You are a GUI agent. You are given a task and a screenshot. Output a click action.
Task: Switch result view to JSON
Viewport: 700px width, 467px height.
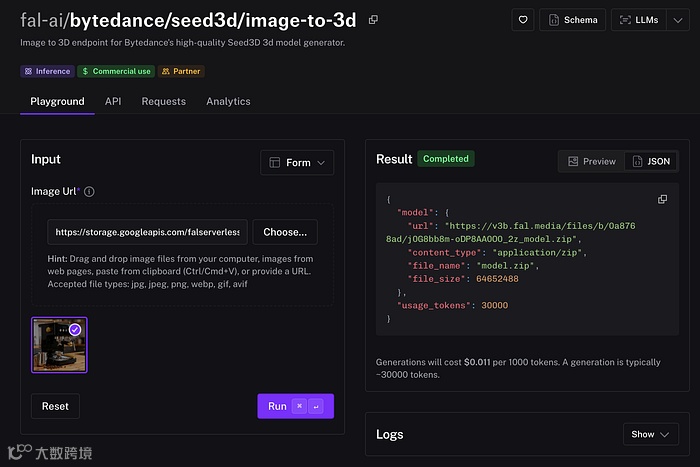click(651, 161)
